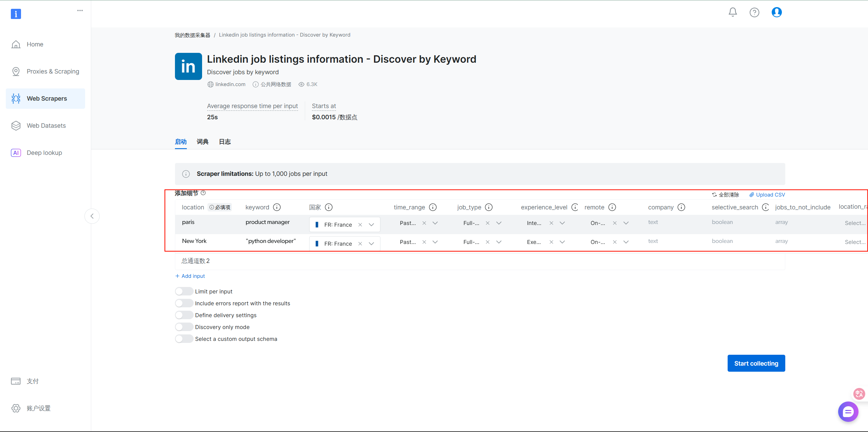
Task: Turn on Define delivery settings
Action: pyautogui.click(x=184, y=315)
